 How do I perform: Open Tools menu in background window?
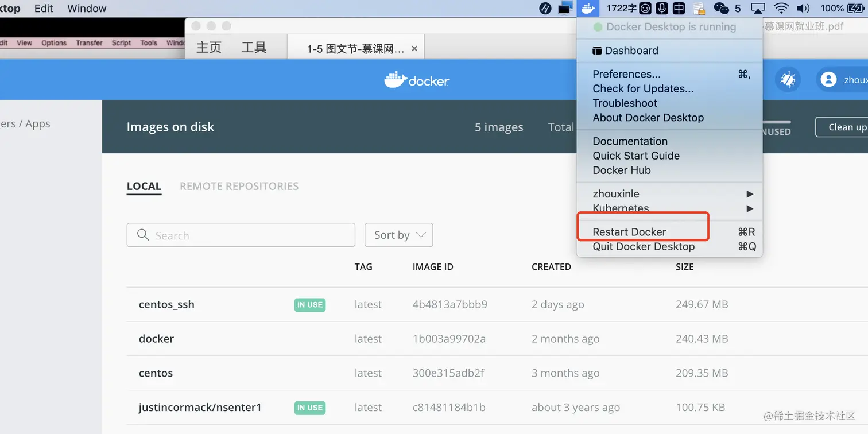tap(149, 43)
